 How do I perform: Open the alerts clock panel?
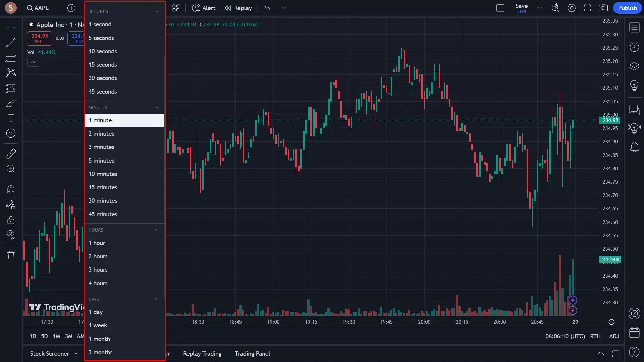634,47
